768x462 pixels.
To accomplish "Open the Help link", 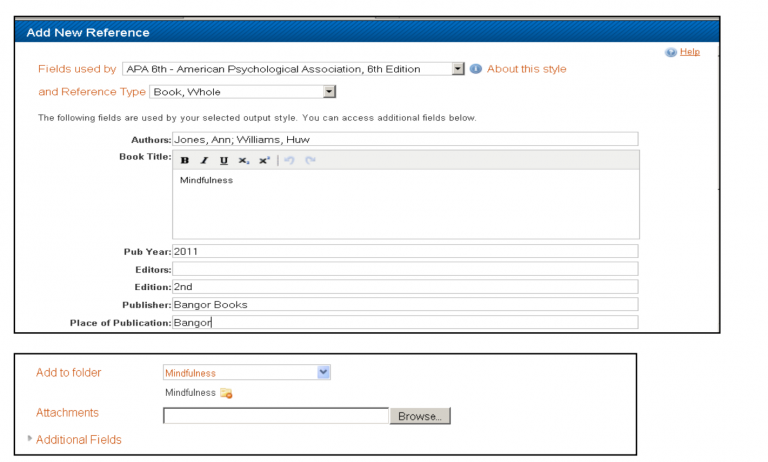I will 690,52.
